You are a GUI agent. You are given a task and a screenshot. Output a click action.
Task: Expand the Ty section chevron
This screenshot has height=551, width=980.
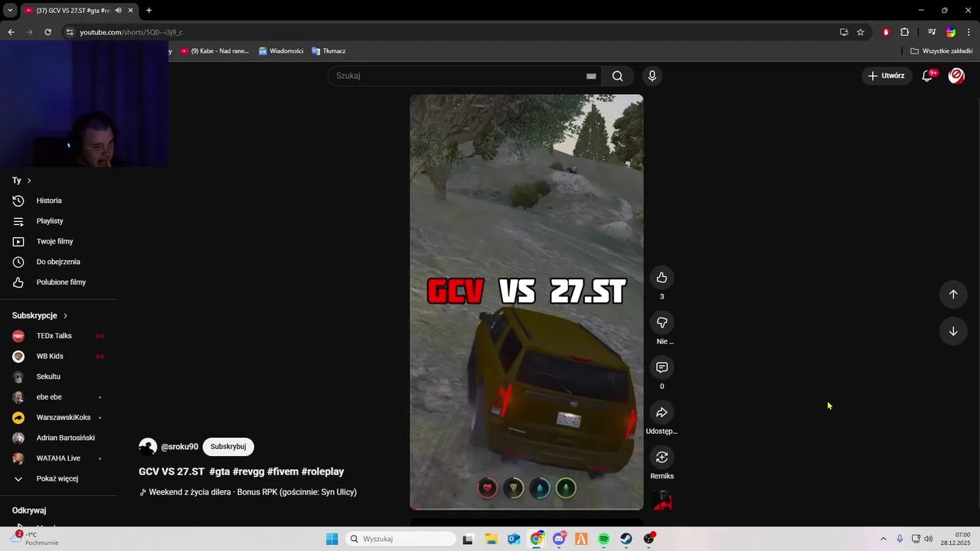coord(29,181)
